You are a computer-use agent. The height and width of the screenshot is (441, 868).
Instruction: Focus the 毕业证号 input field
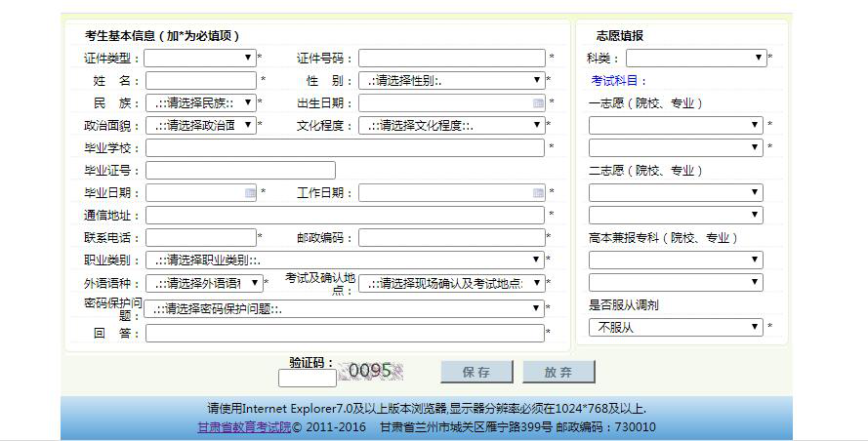(240, 170)
